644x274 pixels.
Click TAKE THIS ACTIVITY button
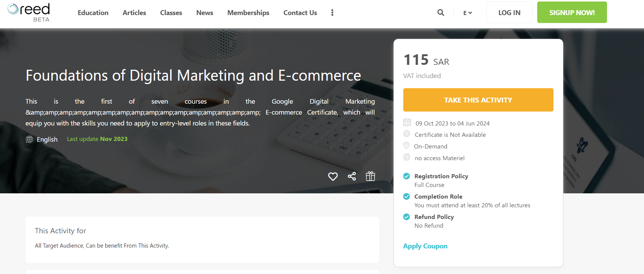tap(478, 100)
